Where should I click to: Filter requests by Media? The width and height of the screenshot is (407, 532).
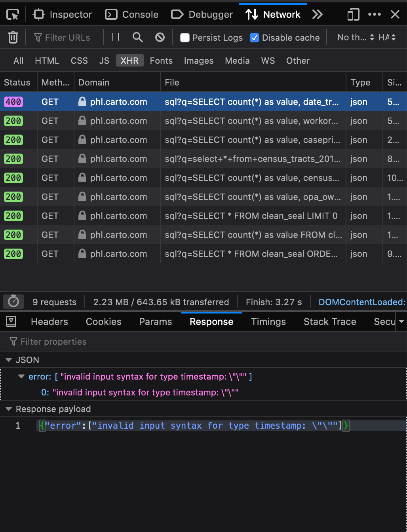point(237,61)
